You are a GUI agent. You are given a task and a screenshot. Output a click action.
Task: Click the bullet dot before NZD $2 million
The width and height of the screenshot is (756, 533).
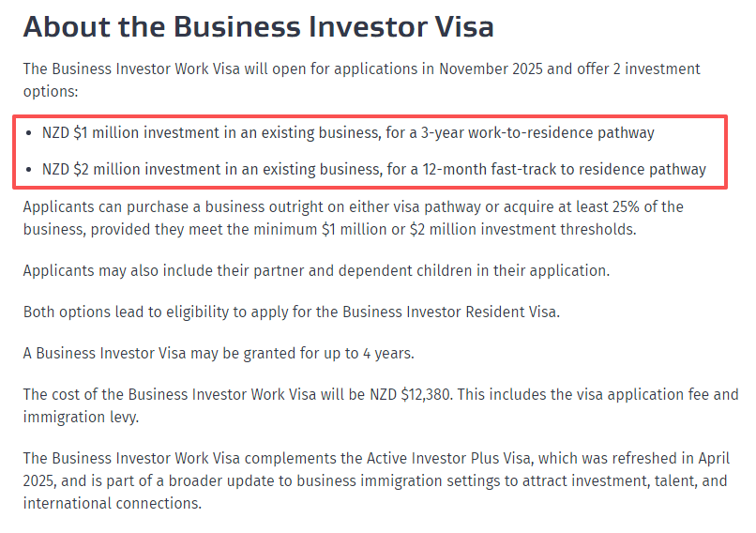[31, 170]
